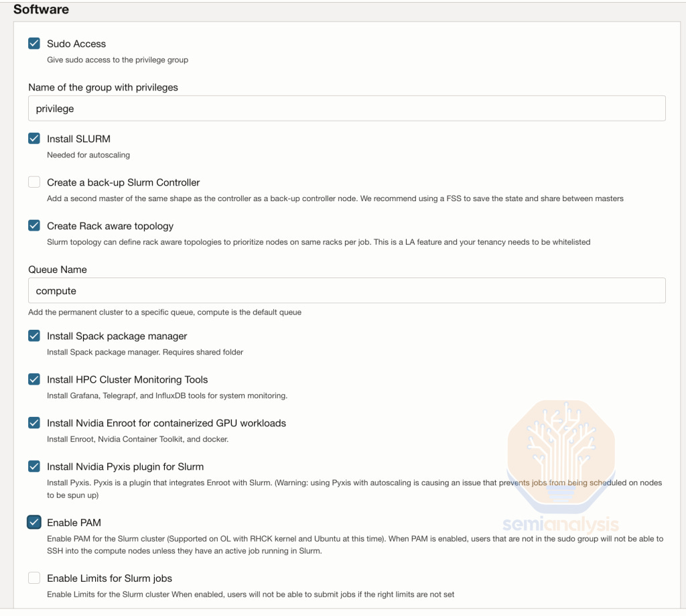
Task: Uncheck Install Nvidia Enroot checkbox
Action: [34, 422]
